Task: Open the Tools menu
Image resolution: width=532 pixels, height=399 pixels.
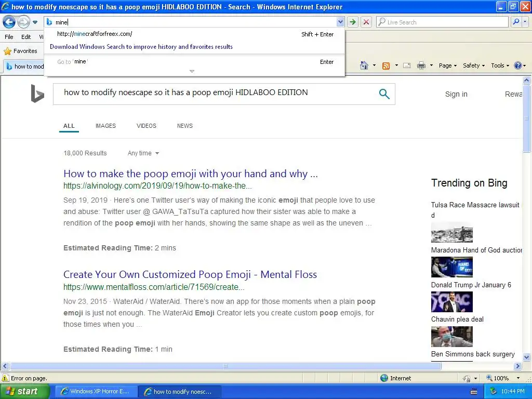Action: point(500,65)
